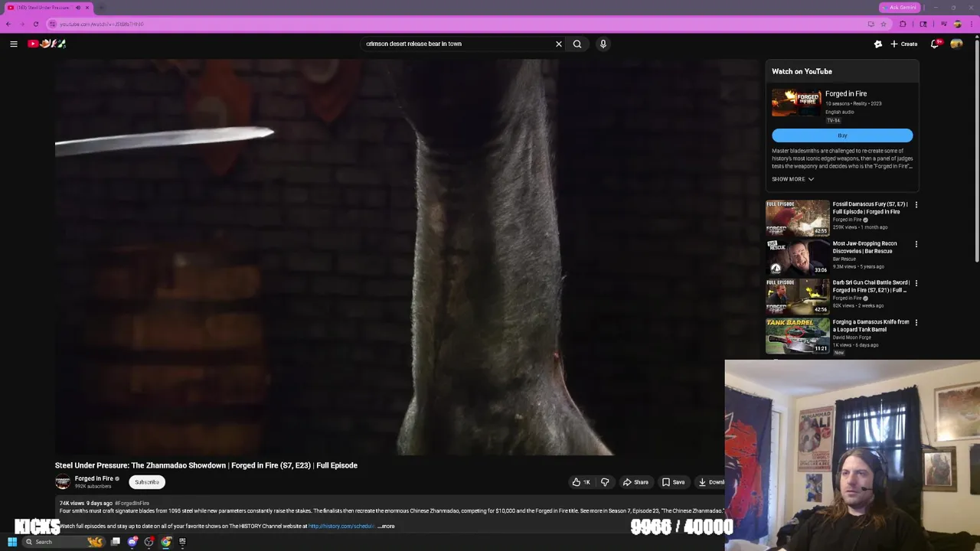Image resolution: width=980 pixels, height=551 pixels.
Task: Open Leopard Tank Barrel knife video thumbnail
Action: [798, 336]
